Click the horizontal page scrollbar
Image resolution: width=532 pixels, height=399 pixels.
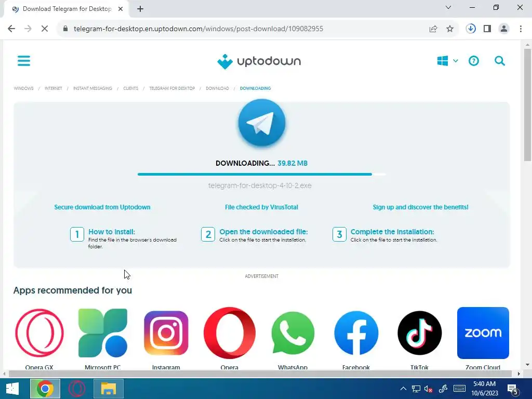tap(260, 374)
